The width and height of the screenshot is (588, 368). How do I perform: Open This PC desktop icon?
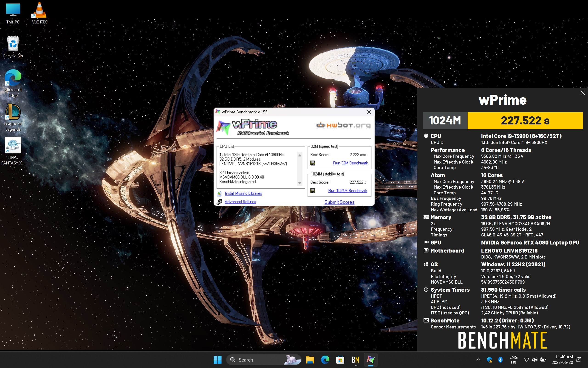pyautogui.click(x=13, y=14)
